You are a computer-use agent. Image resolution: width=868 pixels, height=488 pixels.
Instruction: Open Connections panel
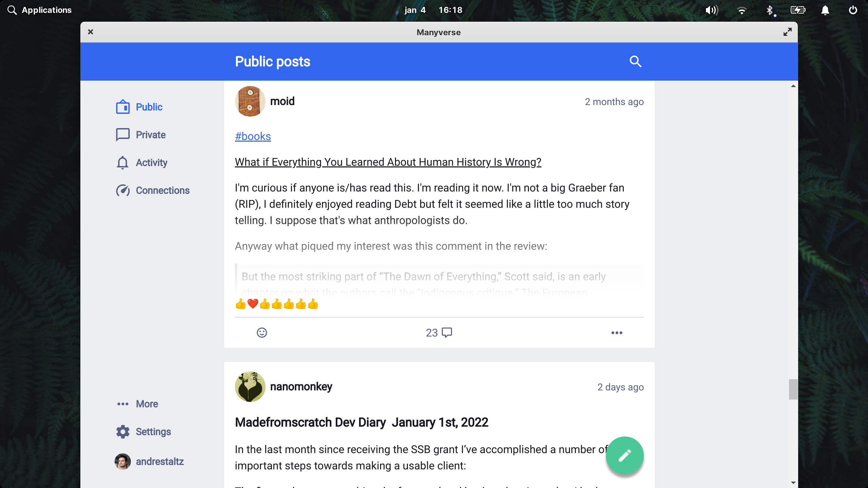point(153,190)
